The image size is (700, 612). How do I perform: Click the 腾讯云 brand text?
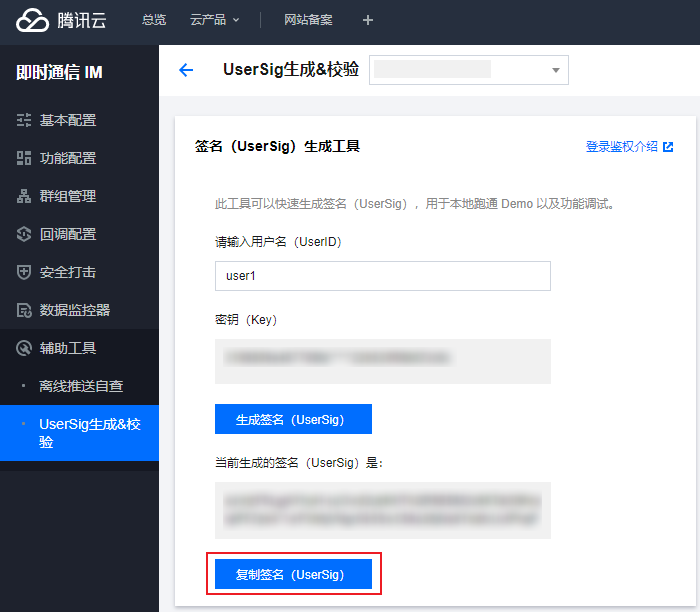coord(82,21)
